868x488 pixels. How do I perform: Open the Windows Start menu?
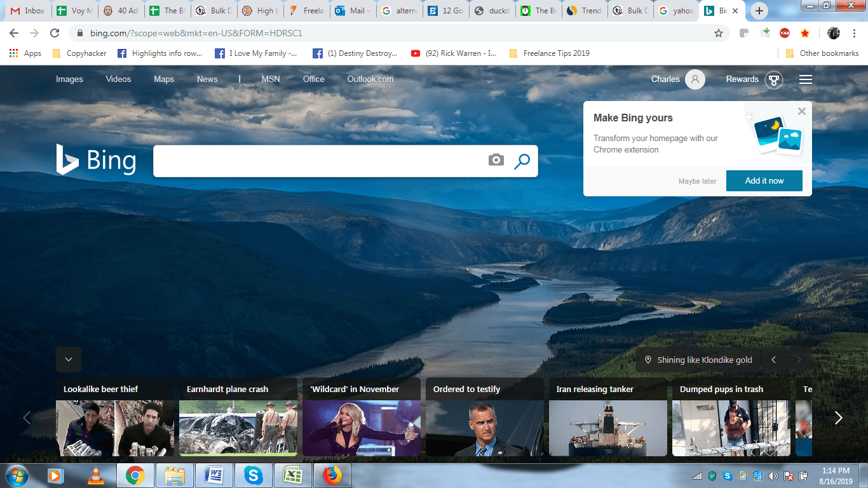point(17,475)
